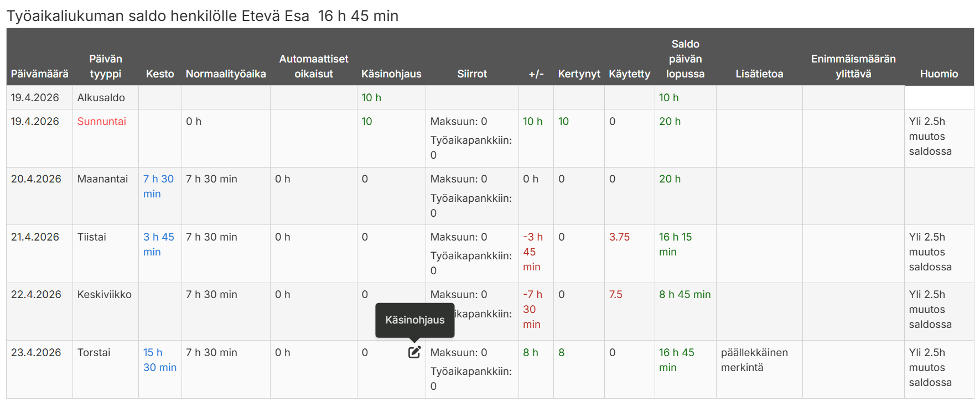The width and height of the screenshot is (980, 402).
Task: Select the Automaattiset oikaisut column header
Action: [x=314, y=66]
